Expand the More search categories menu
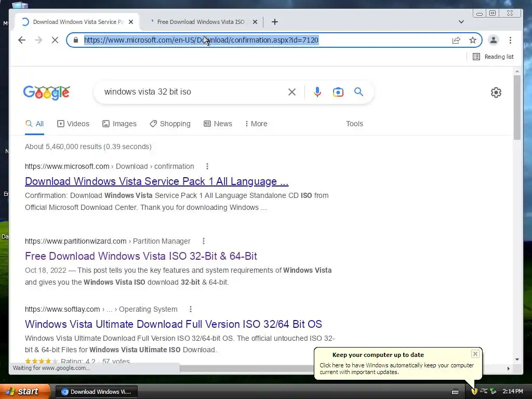Screen dimensions: 532x399 coord(256,124)
